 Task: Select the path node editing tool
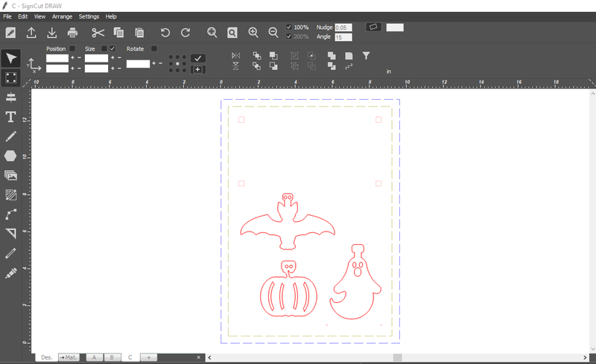click(x=10, y=214)
